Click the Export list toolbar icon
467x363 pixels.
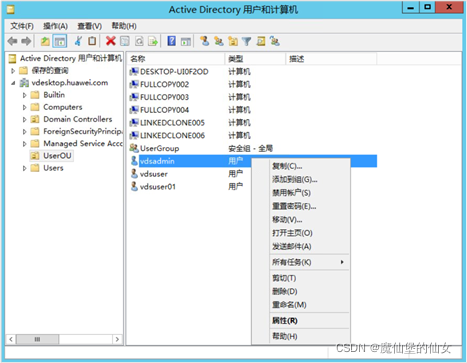[153, 41]
